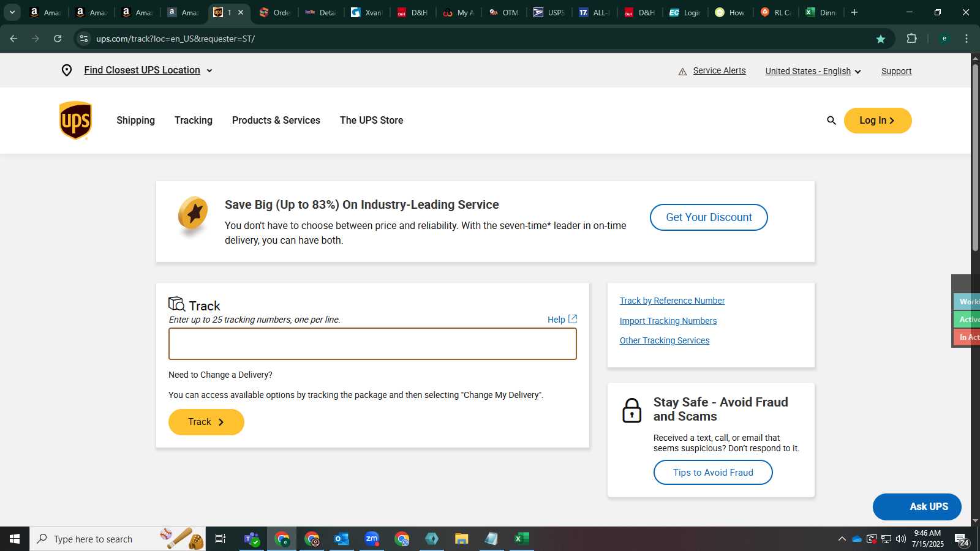Open File Explorer from taskbar
This screenshot has height=551, width=980.
(x=461, y=539)
